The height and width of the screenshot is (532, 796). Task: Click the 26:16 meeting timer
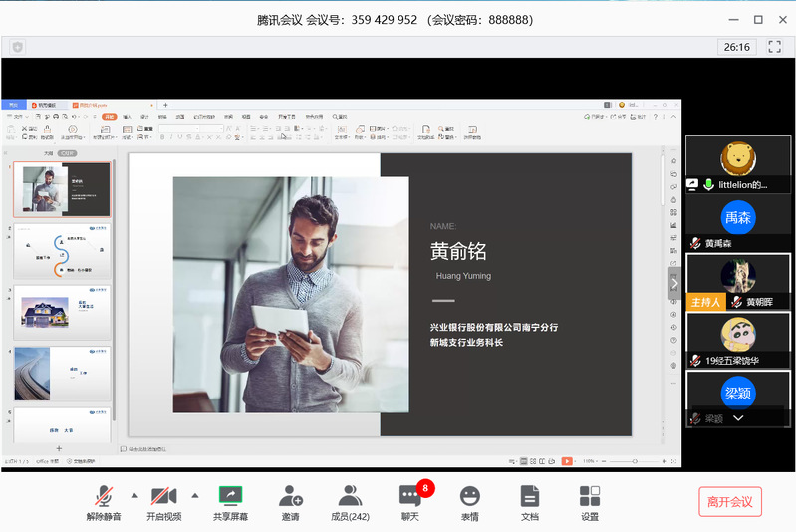(x=736, y=47)
